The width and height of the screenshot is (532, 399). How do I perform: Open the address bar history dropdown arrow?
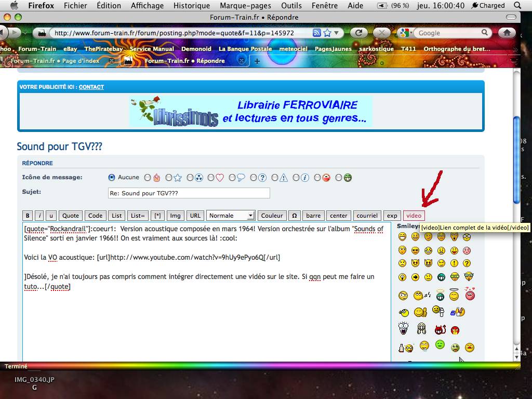point(336,33)
